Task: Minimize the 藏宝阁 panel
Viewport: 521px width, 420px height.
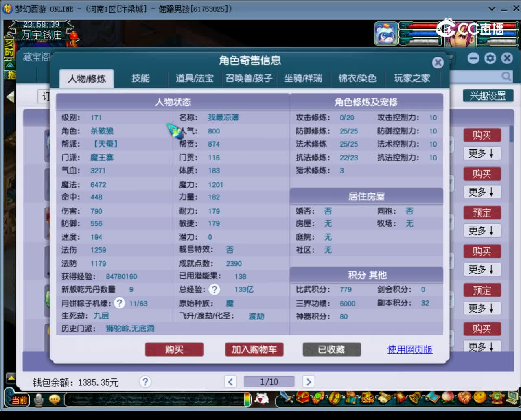Action: (473, 58)
